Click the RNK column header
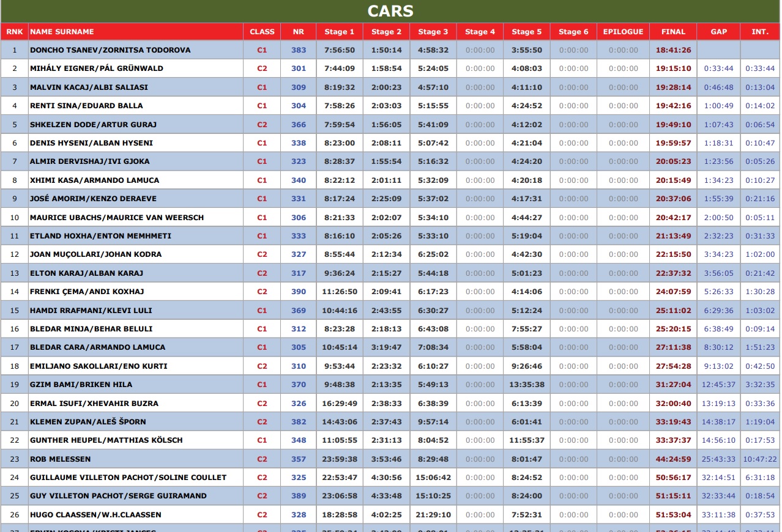Image resolution: width=782 pixels, height=532 pixels. 15,32
